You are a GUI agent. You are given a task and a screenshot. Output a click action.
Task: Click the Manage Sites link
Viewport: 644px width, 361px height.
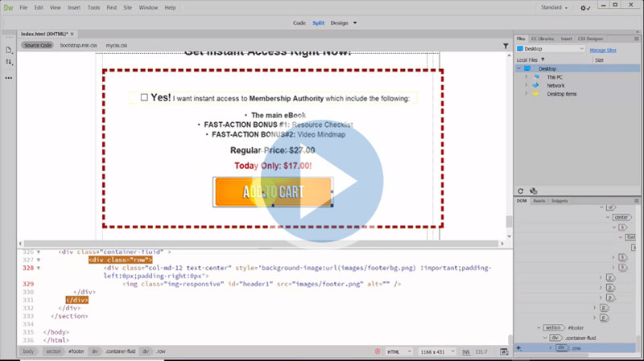point(604,50)
